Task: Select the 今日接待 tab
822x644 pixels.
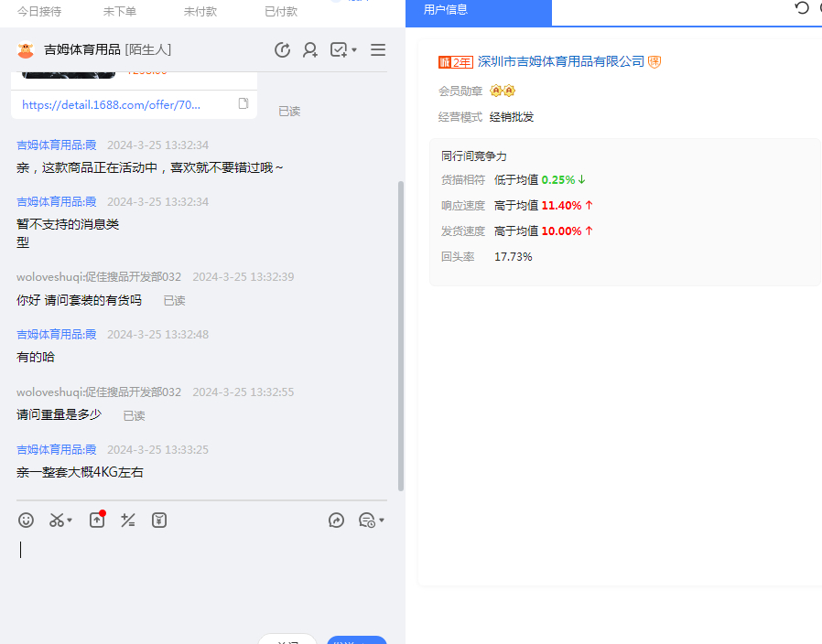Action: click(x=39, y=11)
